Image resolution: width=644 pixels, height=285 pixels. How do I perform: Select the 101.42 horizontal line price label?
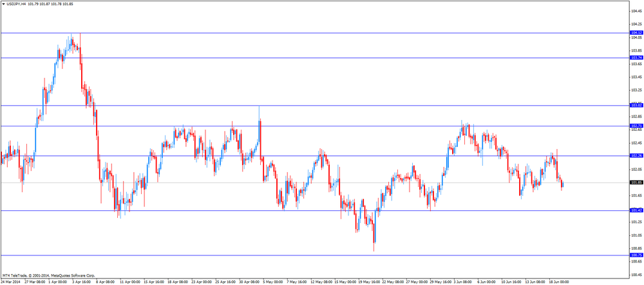click(x=636, y=211)
